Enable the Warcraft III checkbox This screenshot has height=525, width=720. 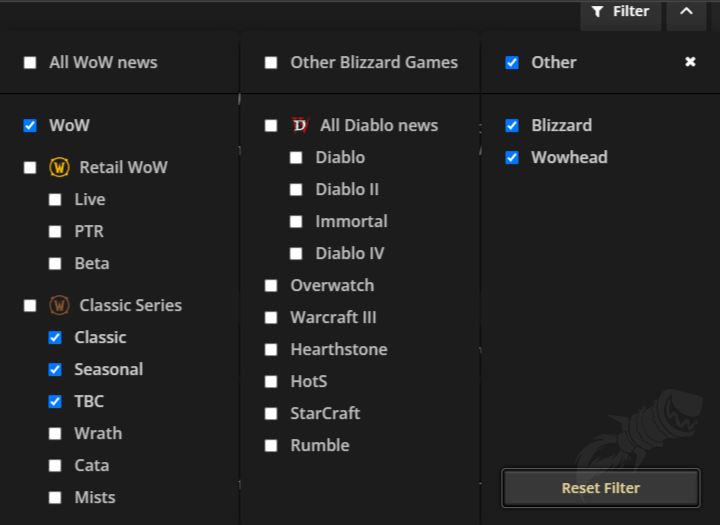(271, 318)
